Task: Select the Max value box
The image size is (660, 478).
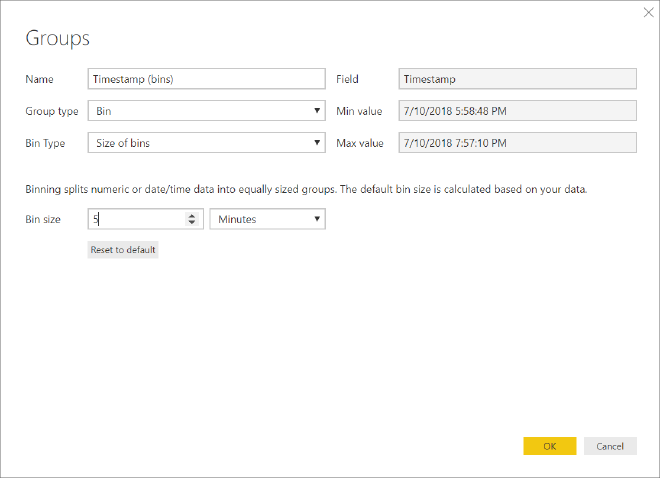Action: pos(517,143)
